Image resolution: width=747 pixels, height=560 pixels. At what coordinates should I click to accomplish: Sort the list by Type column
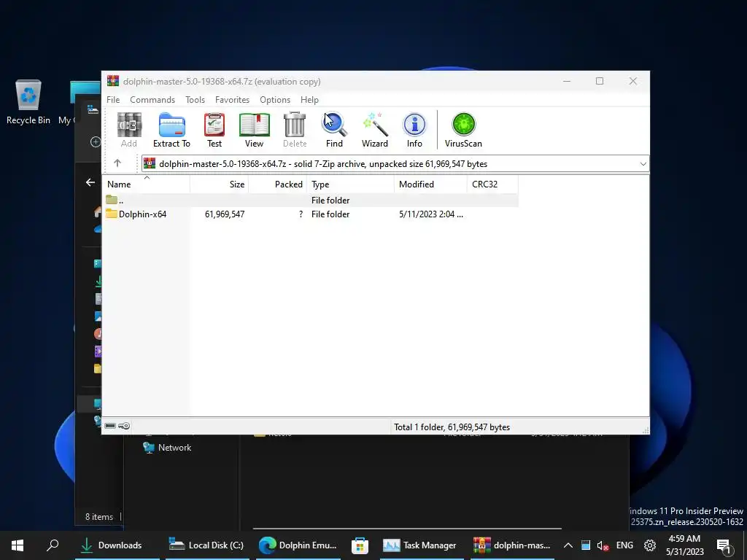coord(351,184)
